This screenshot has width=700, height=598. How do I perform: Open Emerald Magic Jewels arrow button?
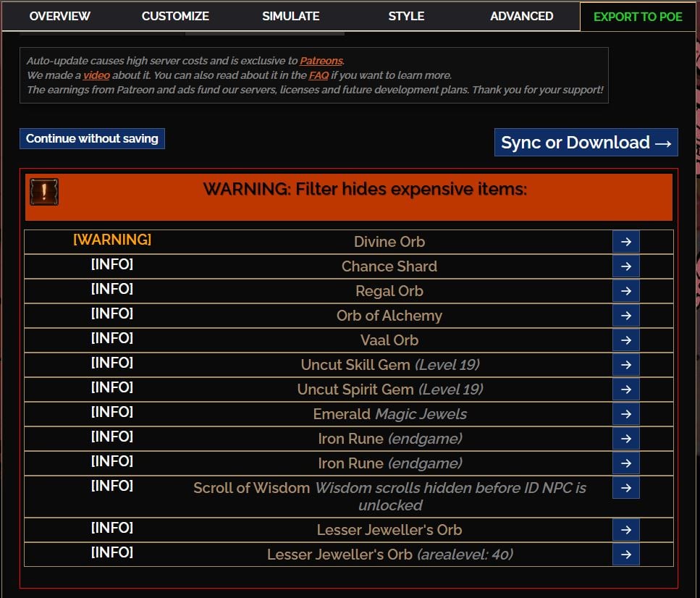pyautogui.click(x=625, y=414)
